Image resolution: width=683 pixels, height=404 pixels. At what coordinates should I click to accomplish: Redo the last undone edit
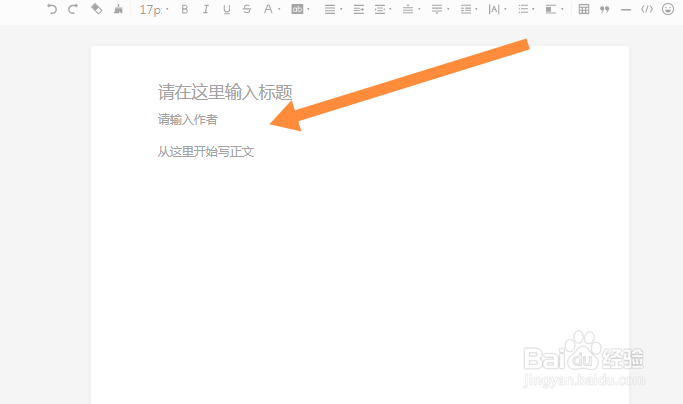click(x=73, y=9)
